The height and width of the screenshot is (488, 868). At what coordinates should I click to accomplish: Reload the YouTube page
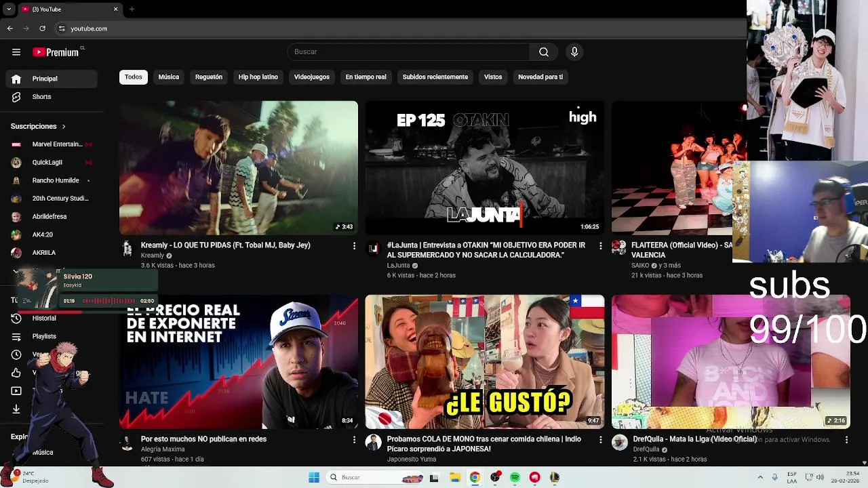[x=42, y=28]
